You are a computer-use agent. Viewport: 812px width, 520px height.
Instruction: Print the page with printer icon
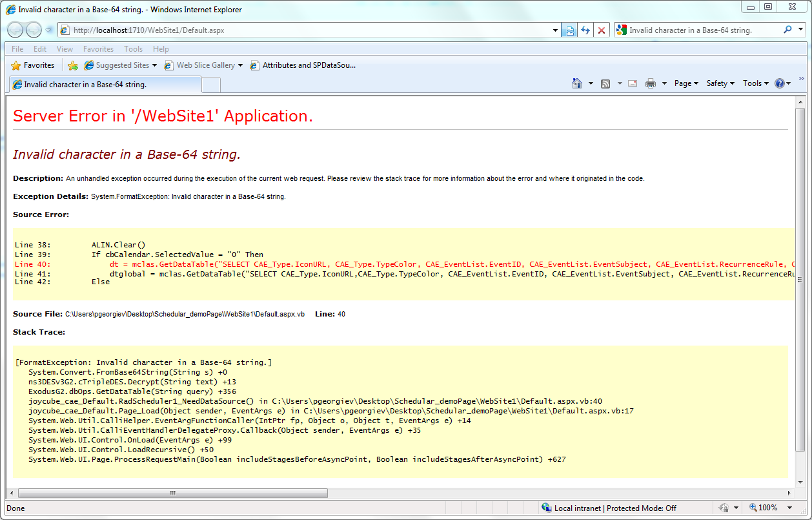coord(651,83)
